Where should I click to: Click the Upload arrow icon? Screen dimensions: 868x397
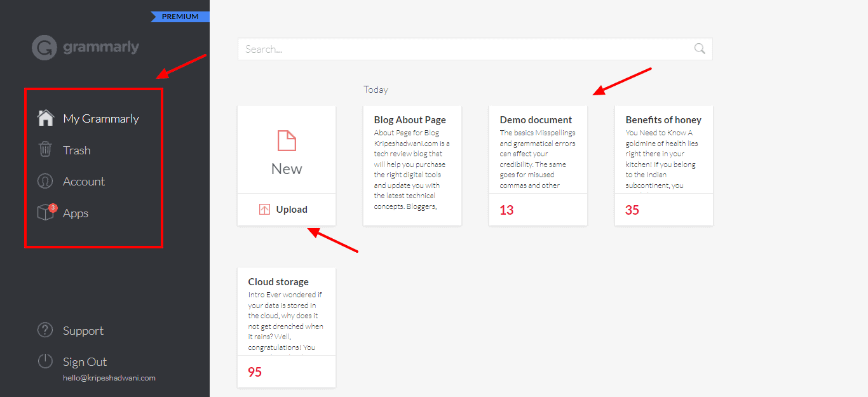click(x=265, y=210)
